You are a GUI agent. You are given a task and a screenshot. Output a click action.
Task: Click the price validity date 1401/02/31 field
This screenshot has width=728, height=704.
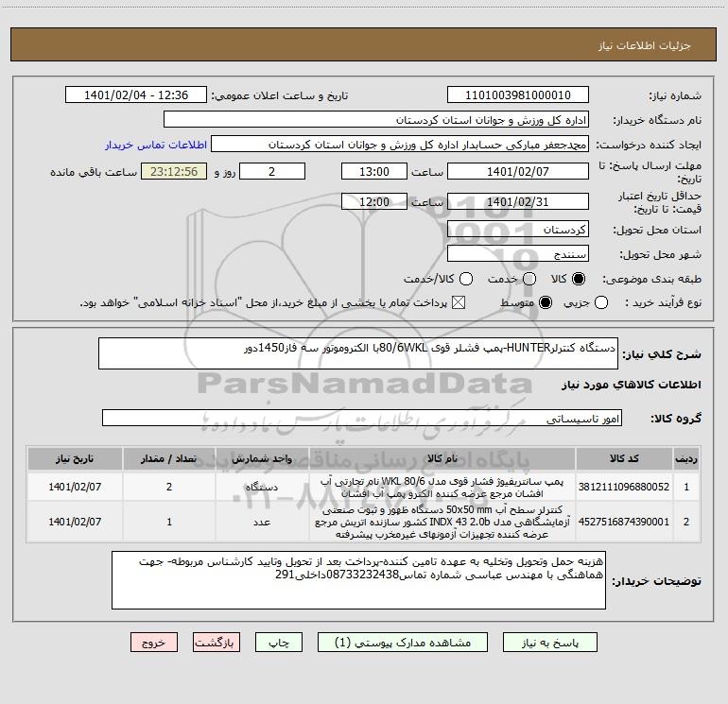pyautogui.click(x=518, y=201)
